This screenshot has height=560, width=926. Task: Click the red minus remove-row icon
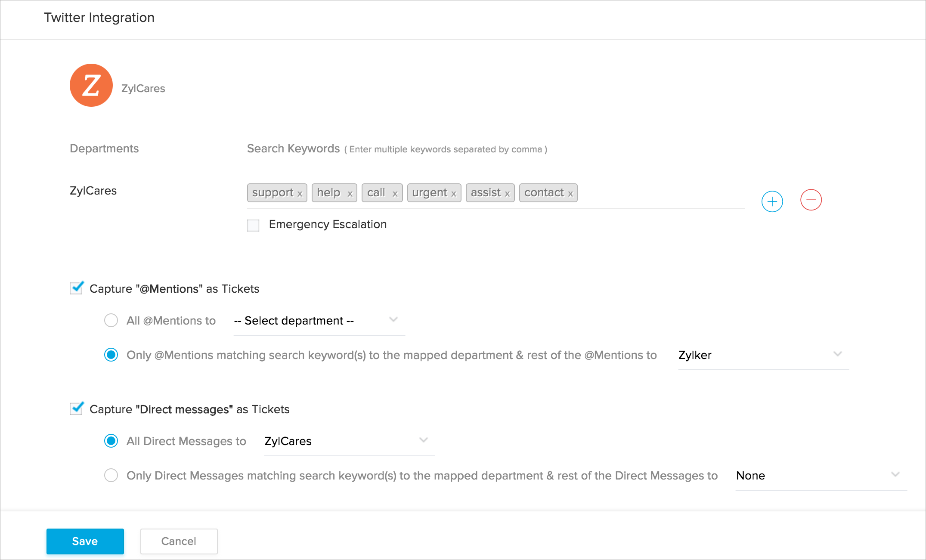point(811,200)
